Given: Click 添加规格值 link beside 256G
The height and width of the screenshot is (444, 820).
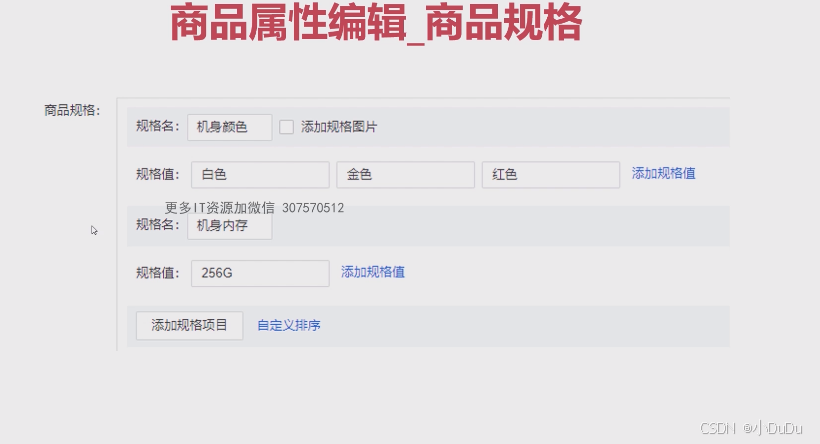Looking at the screenshot, I should tap(373, 272).
